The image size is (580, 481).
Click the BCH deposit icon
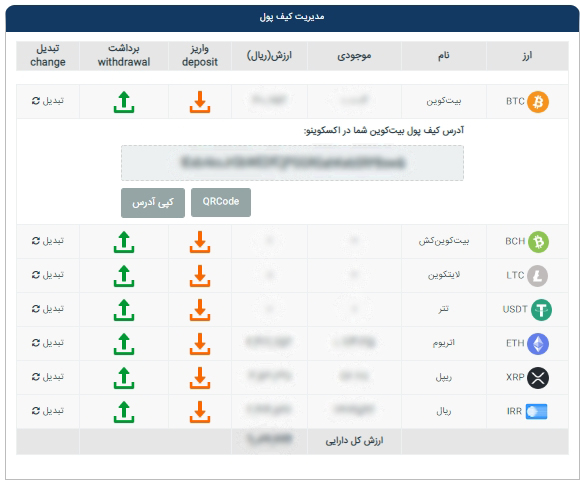(x=200, y=242)
